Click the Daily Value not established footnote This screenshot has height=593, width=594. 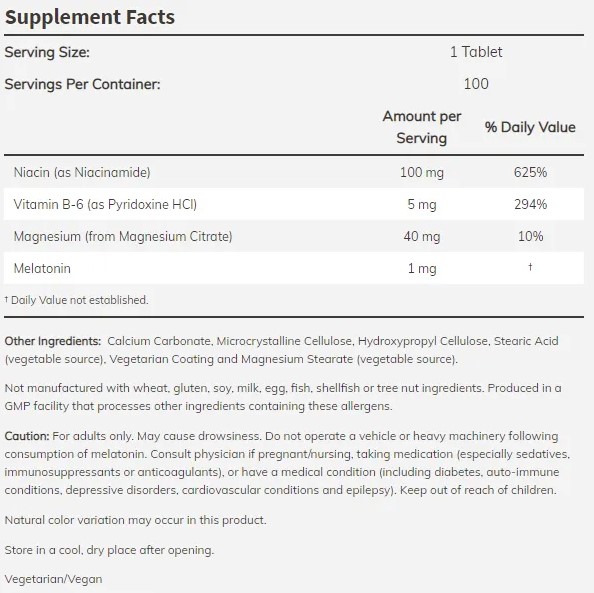[76, 300]
